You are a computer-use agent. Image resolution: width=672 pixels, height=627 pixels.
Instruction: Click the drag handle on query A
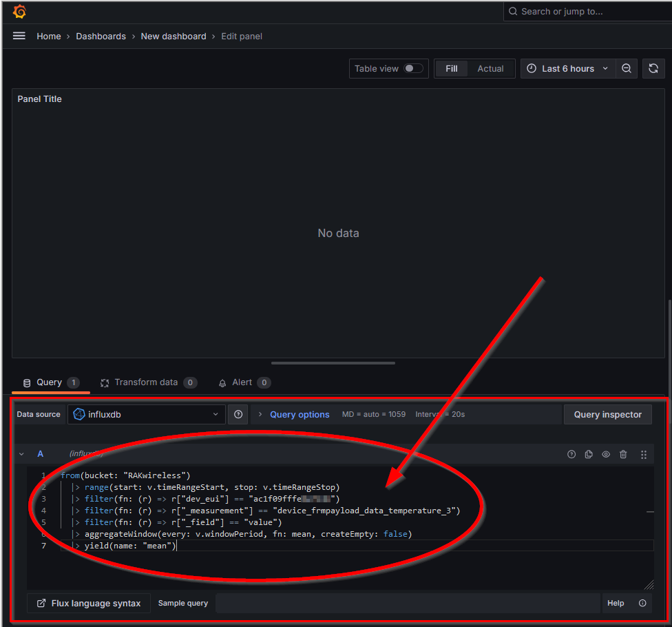[644, 454]
